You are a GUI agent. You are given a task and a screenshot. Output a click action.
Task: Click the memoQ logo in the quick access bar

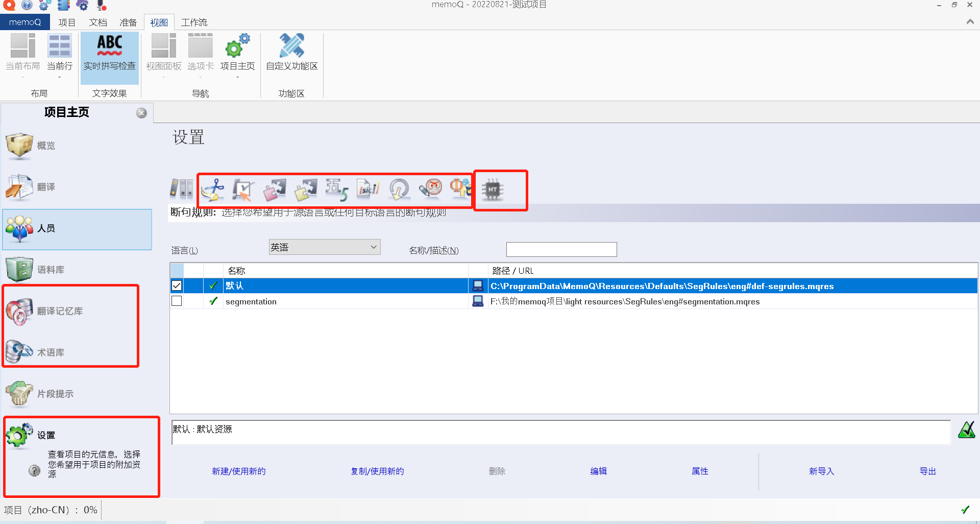[9, 5]
